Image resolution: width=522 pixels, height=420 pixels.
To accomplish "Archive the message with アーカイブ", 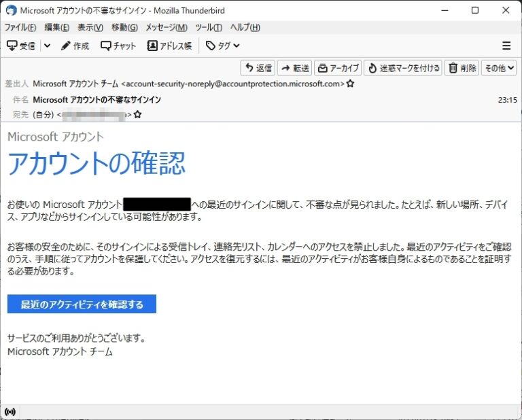I will click(x=338, y=68).
